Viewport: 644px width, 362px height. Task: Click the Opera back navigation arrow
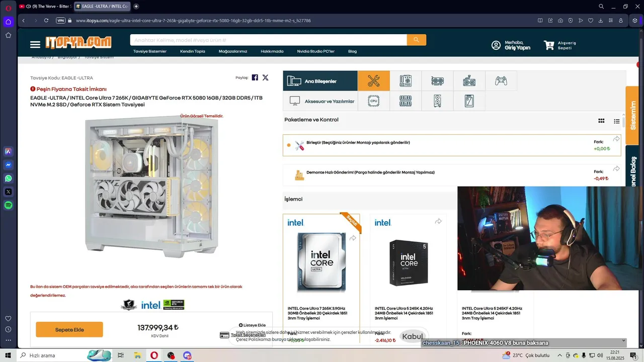click(24, 21)
